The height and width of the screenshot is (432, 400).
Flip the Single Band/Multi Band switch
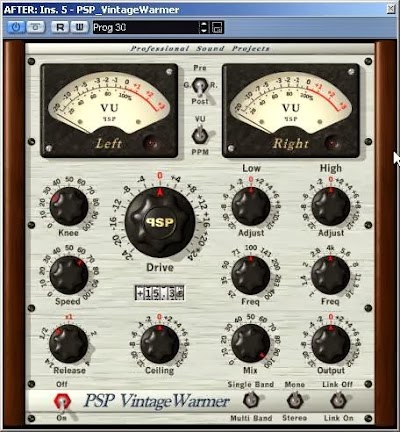click(251, 401)
